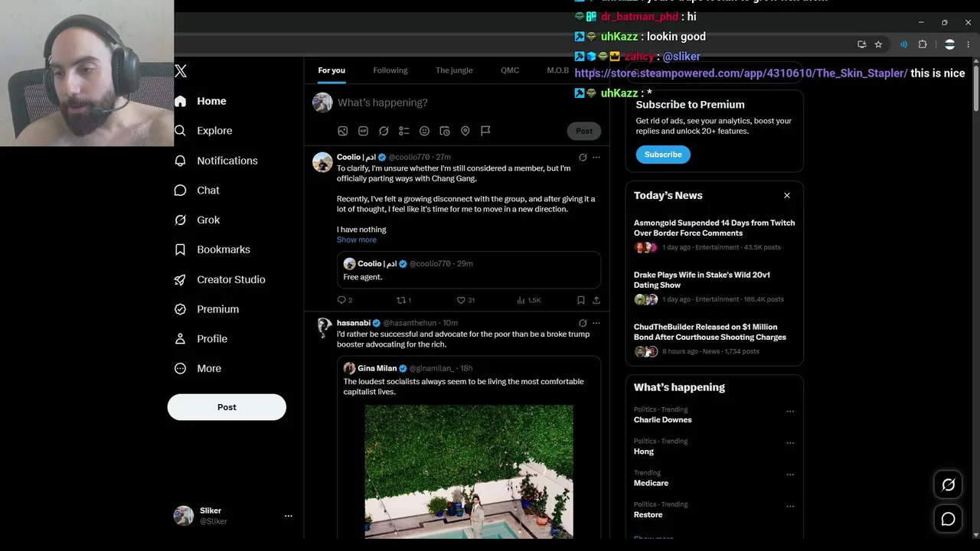Image resolution: width=980 pixels, height=551 pixels.
Task: Open options for Medicare trend
Action: [x=790, y=474]
